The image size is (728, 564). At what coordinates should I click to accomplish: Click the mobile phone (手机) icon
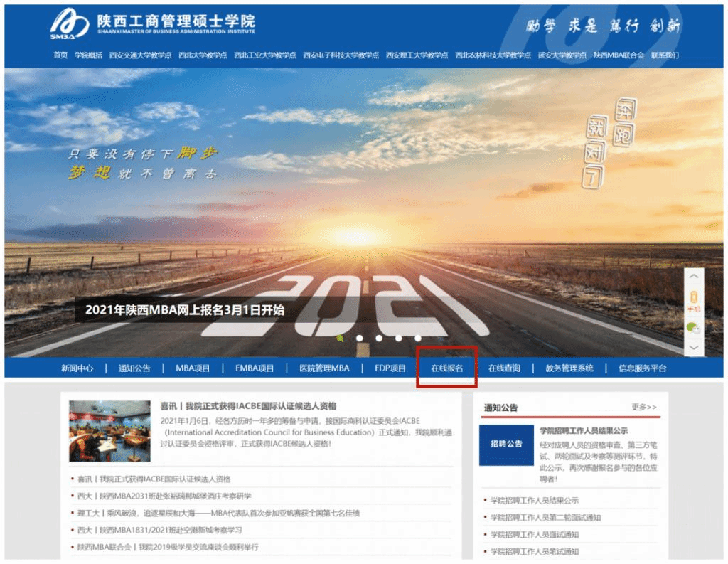[694, 302]
